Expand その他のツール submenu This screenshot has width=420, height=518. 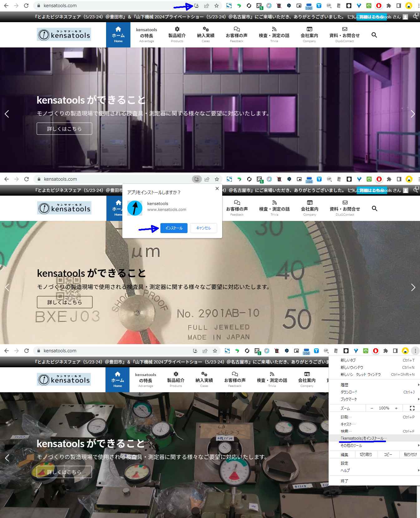(351, 446)
